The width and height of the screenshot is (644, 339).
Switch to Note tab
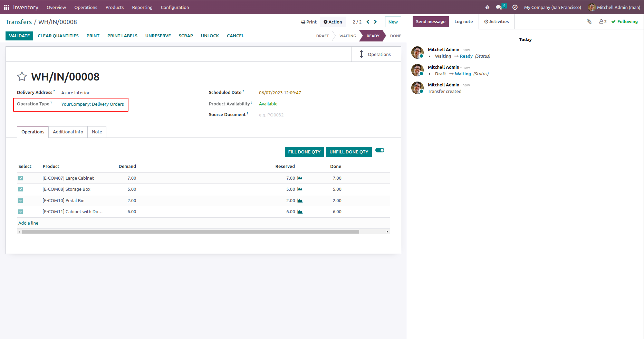pyautogui.click(x=97, y=132)
